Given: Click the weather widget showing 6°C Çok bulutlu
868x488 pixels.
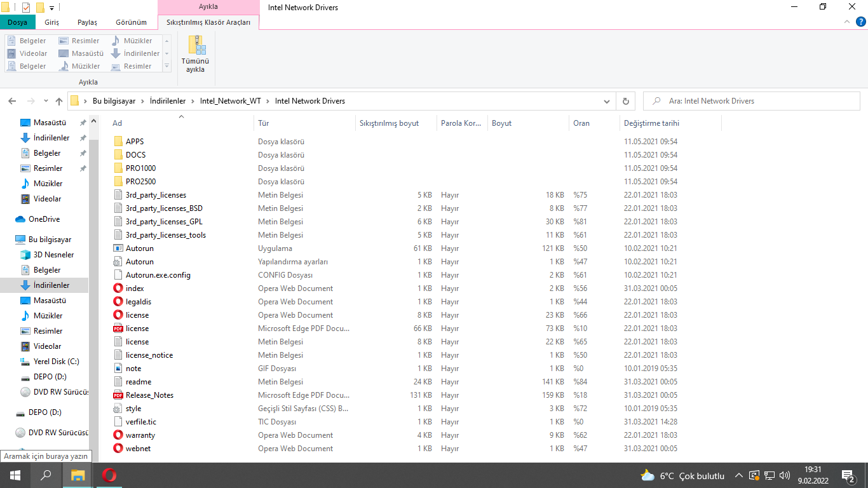Looking at the screenshot, I should [682, 475].
